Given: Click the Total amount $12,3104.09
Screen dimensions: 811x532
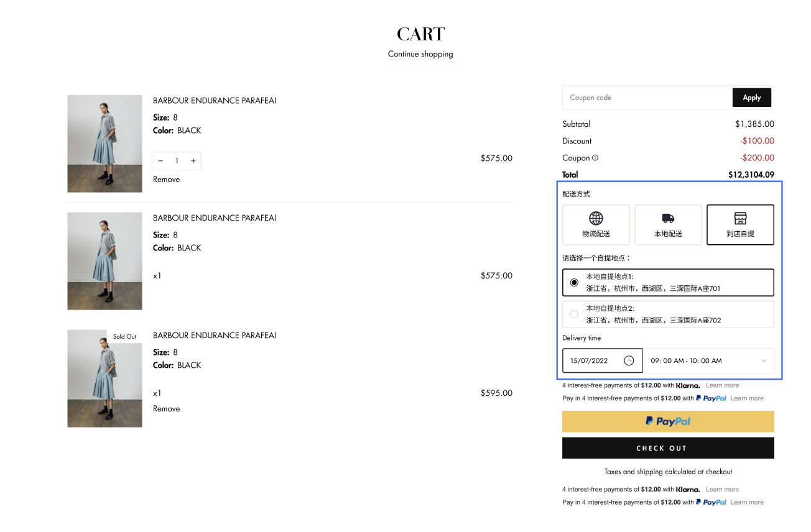Looking at the screenshot, I should click(x=751, y=175).
